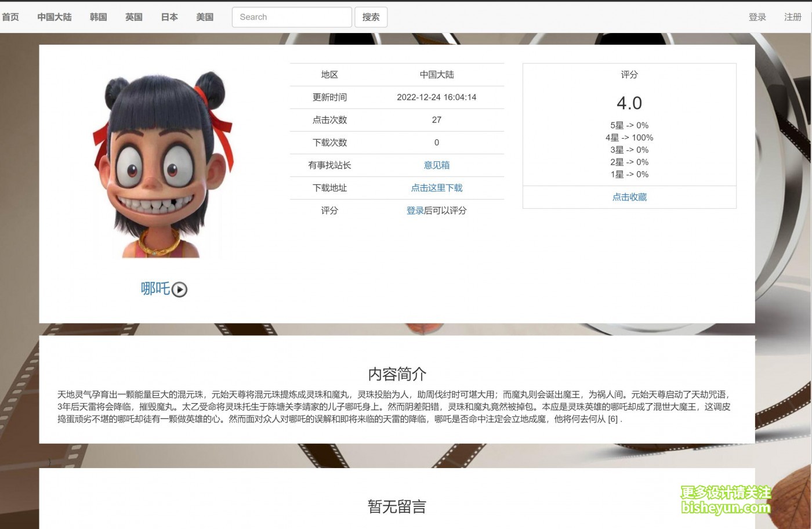The image size is (812, 529).
Task: Click the 哪吒 title link
Action: (x=155, y=288)
